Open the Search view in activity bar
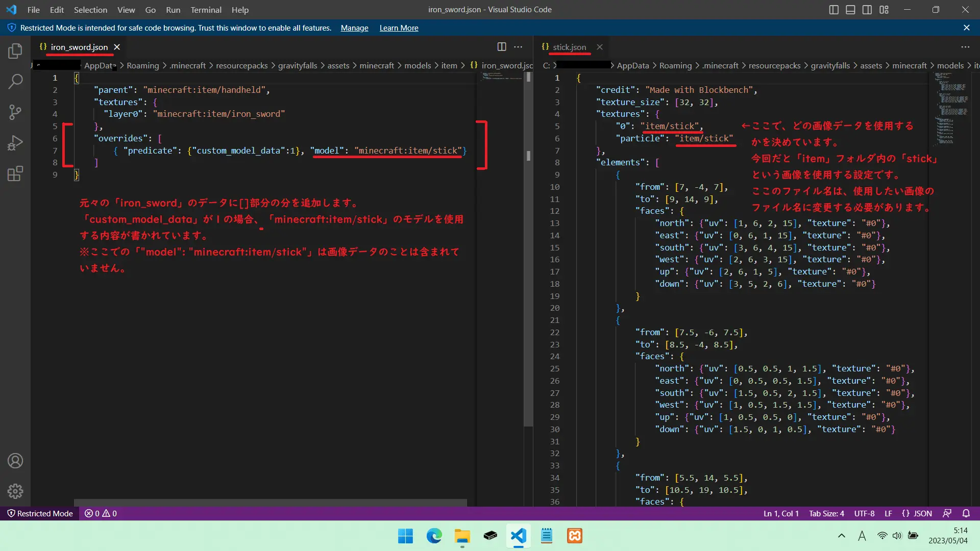The height and width of the screenshot is (551, 980). pyautogui.click(x=15, y=82)
